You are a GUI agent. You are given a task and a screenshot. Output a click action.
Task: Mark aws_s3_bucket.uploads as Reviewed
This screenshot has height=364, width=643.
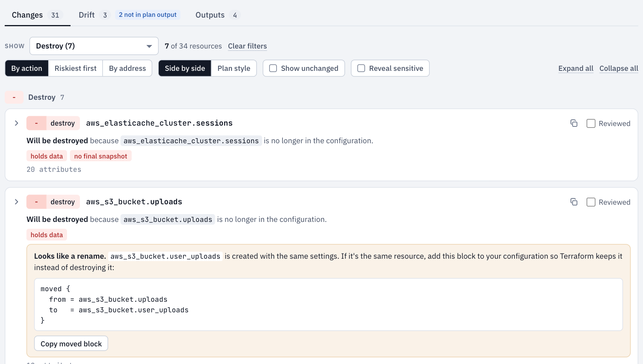coord(591,202)
